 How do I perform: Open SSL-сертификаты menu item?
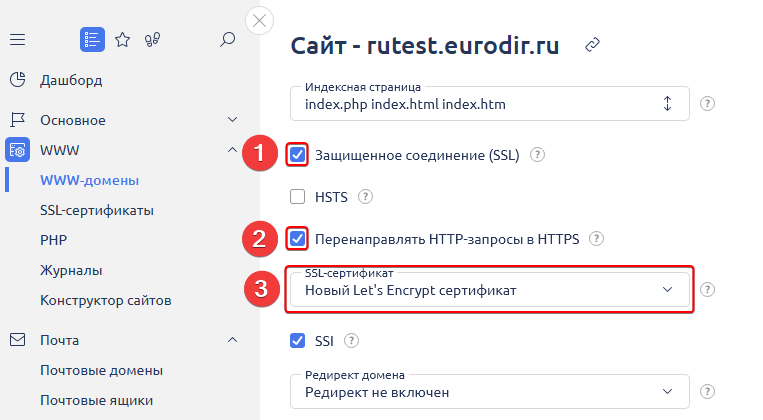click(96, 210)
